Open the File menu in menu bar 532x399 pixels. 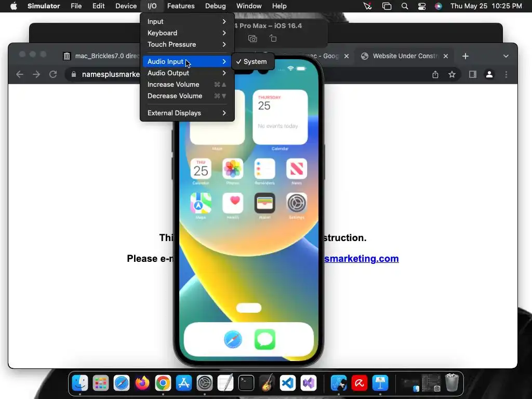point(76,6)
